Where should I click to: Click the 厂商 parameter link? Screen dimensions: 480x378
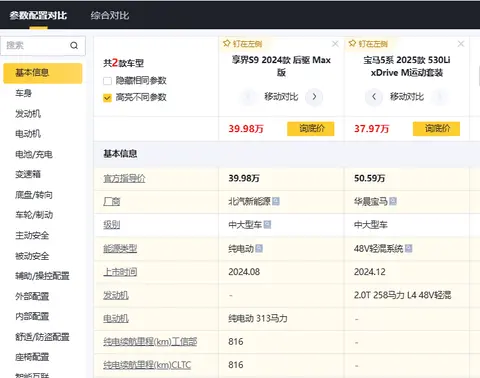tap(112, 201)
